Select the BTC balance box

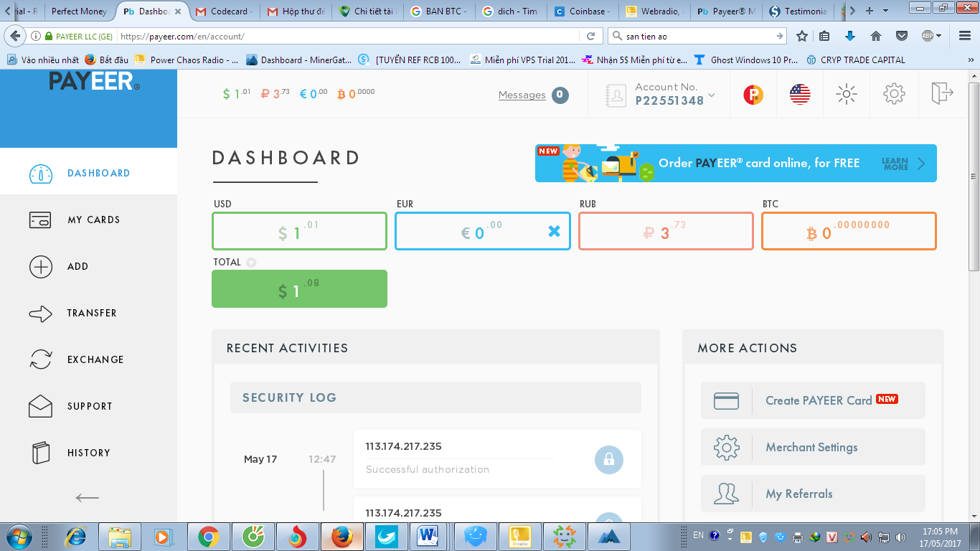[849, 231]
